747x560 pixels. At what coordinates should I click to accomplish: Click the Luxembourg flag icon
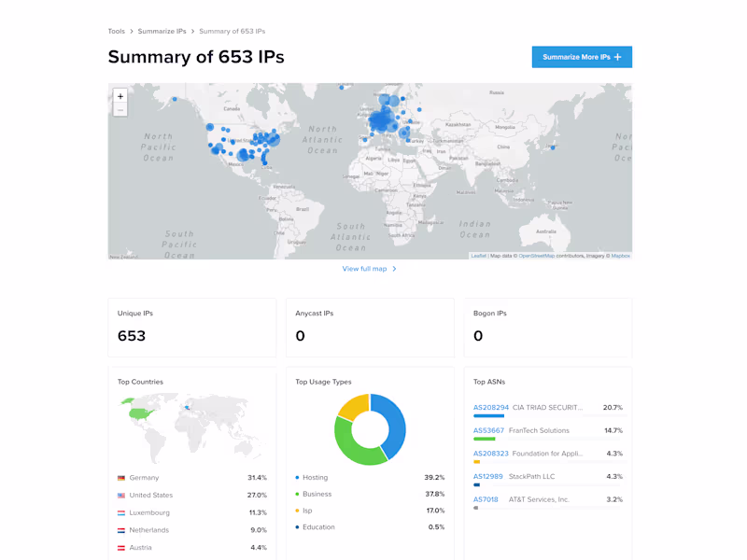pos(121,511)
